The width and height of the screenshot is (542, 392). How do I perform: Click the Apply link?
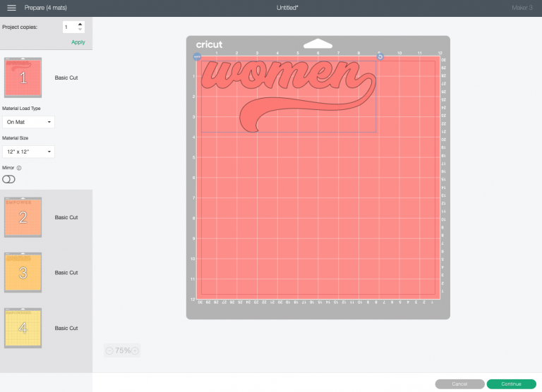tap(78, 42)
